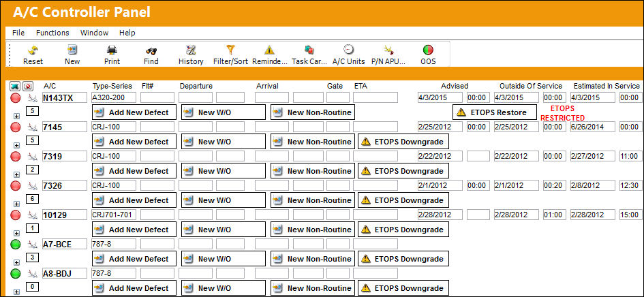Click the P/N APU toolbar icon

pyautogui.click(x=388, y=50)
